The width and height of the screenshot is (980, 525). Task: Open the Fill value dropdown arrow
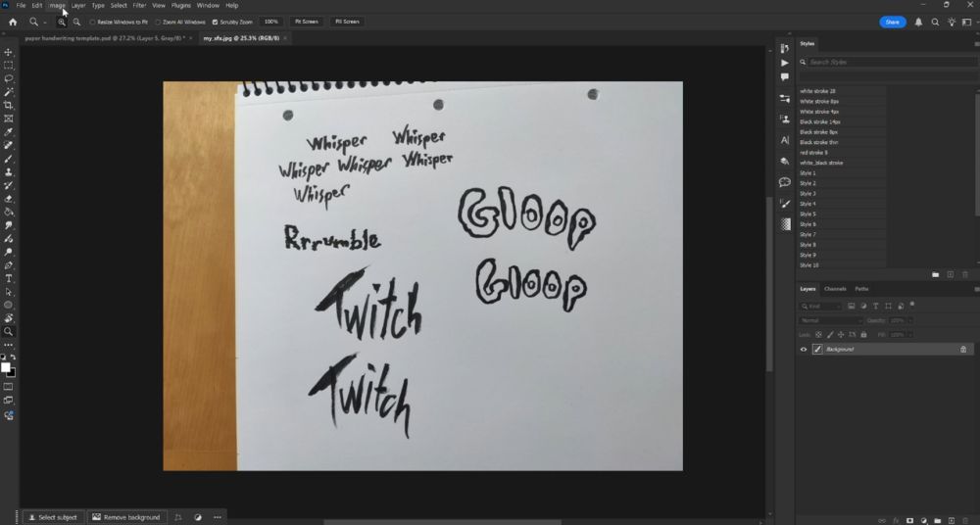pos(910,335)
